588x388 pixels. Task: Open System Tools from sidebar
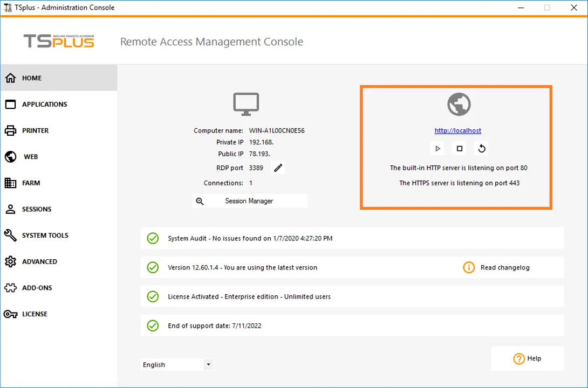pos(45,235)
